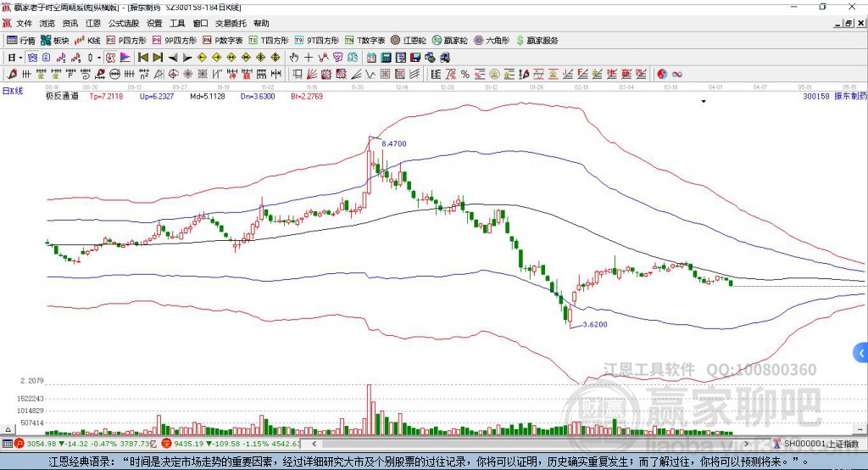Open the 六角形 hexagon tool

point(492,41)
